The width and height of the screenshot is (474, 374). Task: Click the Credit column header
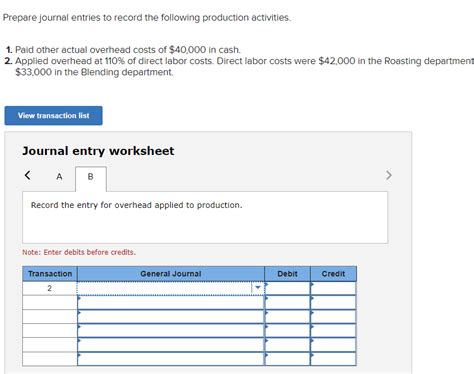[x=333, y=274]
